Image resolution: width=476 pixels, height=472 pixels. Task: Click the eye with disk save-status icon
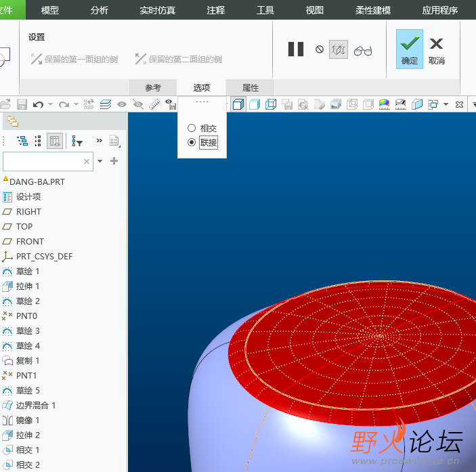click(x=171, y=104)
